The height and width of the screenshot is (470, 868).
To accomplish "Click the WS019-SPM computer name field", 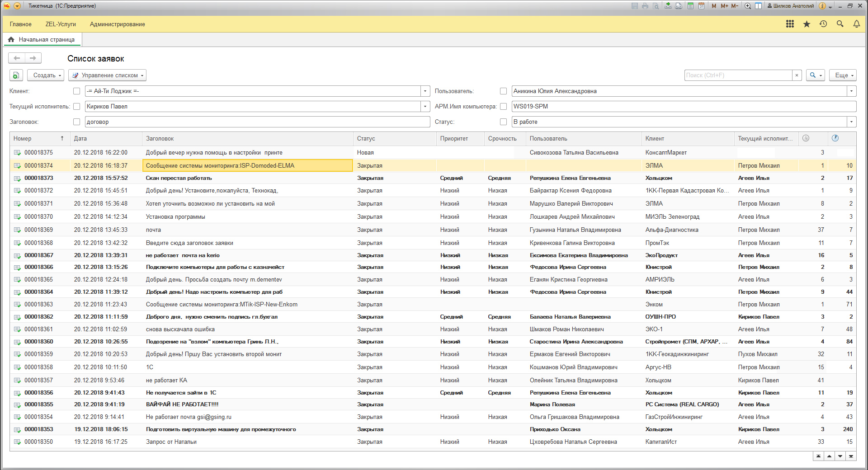I will [x=684, y=107].
